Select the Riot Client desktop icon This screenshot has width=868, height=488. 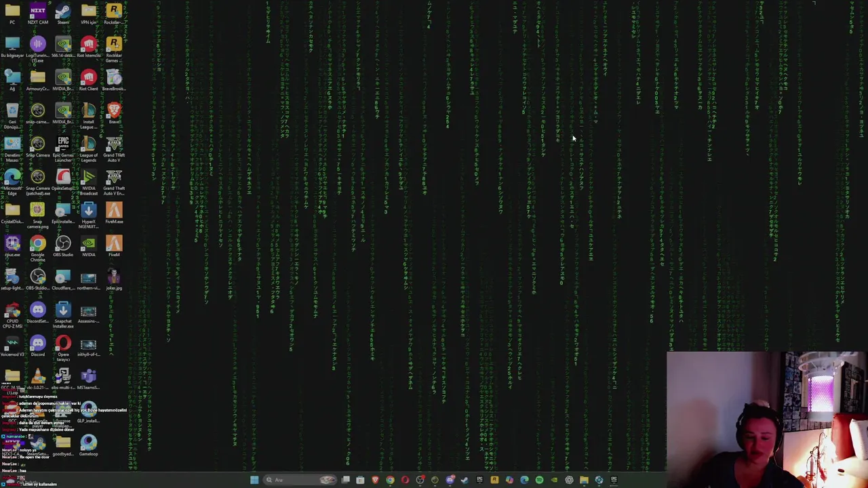click(x=88, y=80)
